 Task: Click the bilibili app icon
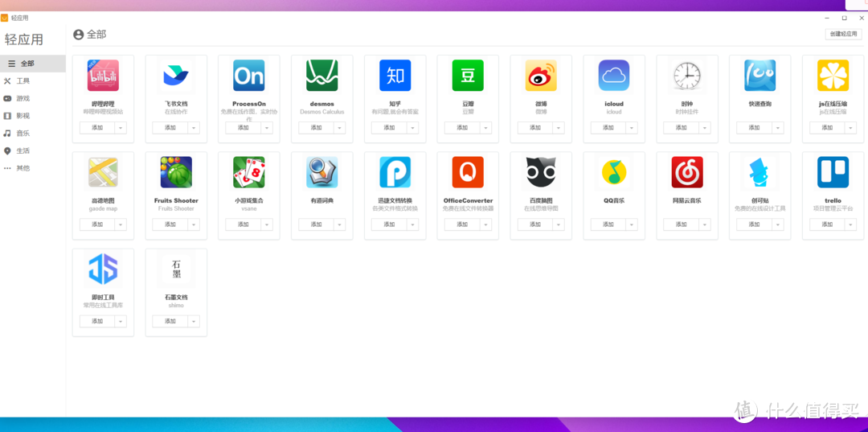click(103, 76)
